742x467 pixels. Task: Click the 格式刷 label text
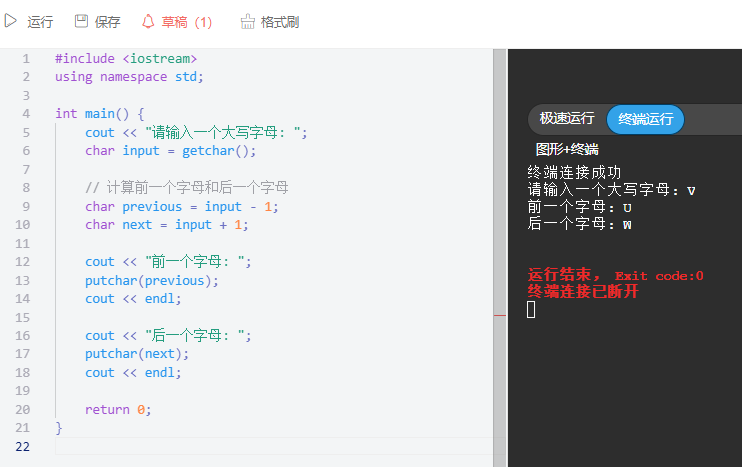pos(280,22)
